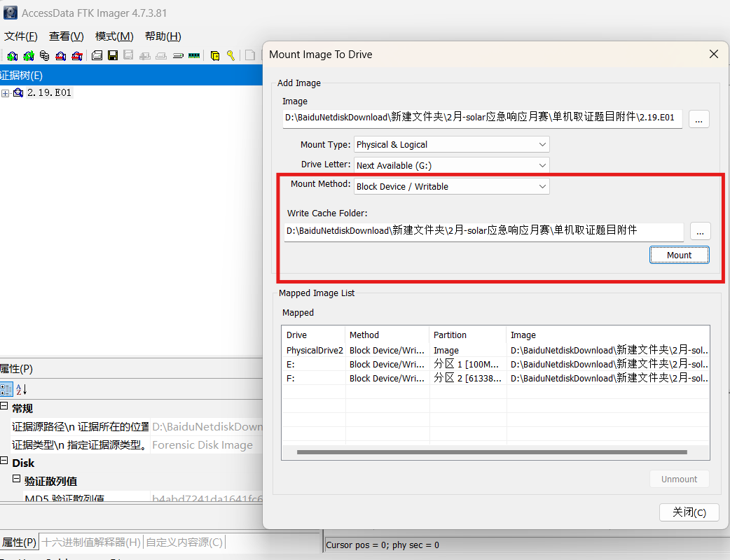Close the Mount Image To Drive dialog
This screenshot has height=560, width=730.
[714, 54]
